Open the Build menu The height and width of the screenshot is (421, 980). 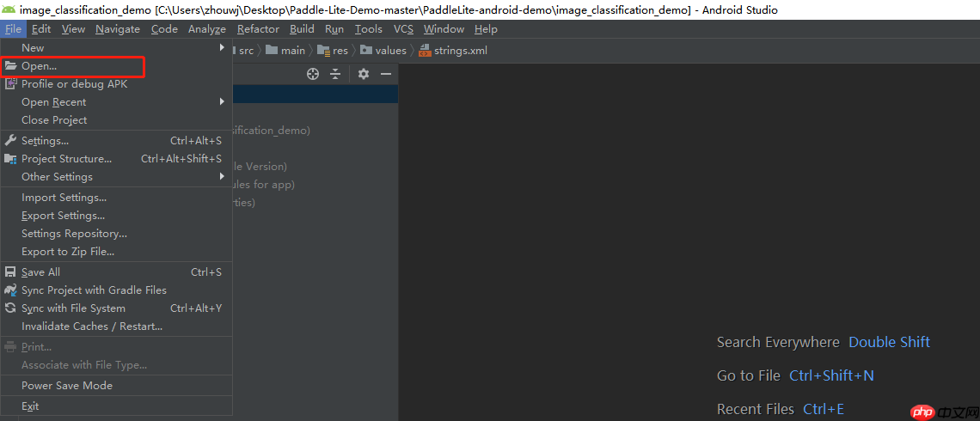point(302,28)
